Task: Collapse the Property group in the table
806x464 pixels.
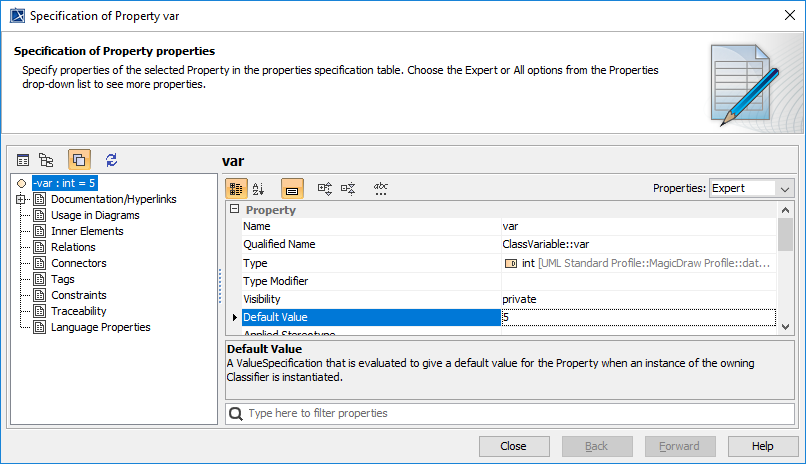Action: coord(235,210)
